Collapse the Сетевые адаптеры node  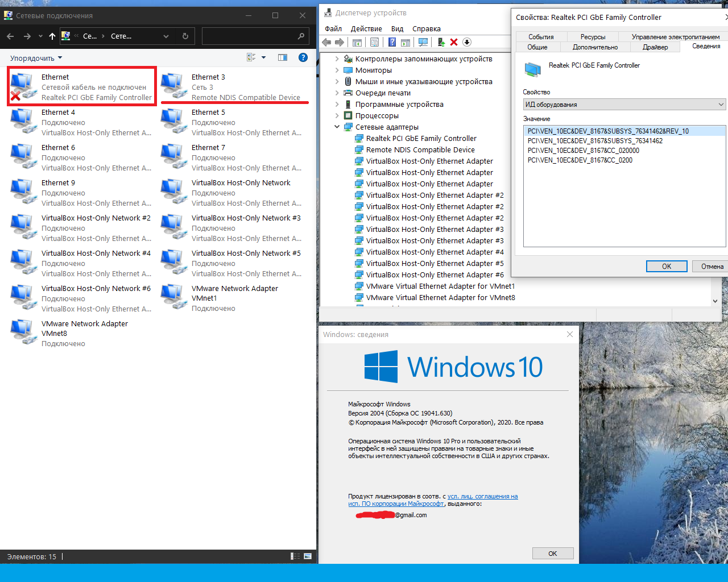[x=337, y=127]
